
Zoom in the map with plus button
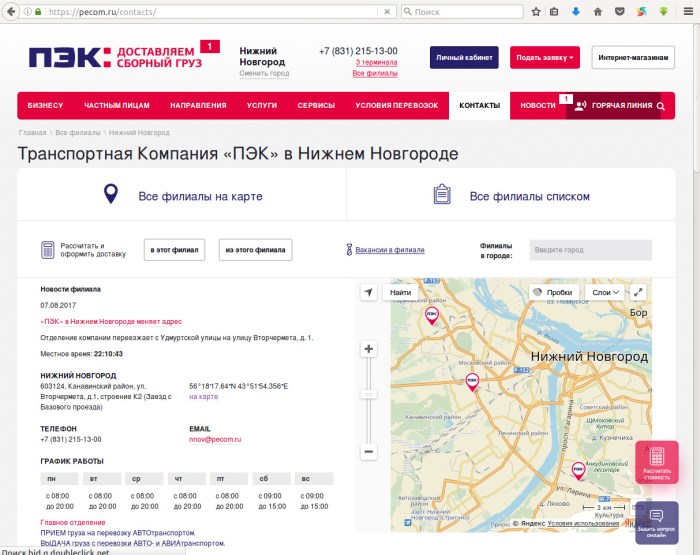pos(368,349)
